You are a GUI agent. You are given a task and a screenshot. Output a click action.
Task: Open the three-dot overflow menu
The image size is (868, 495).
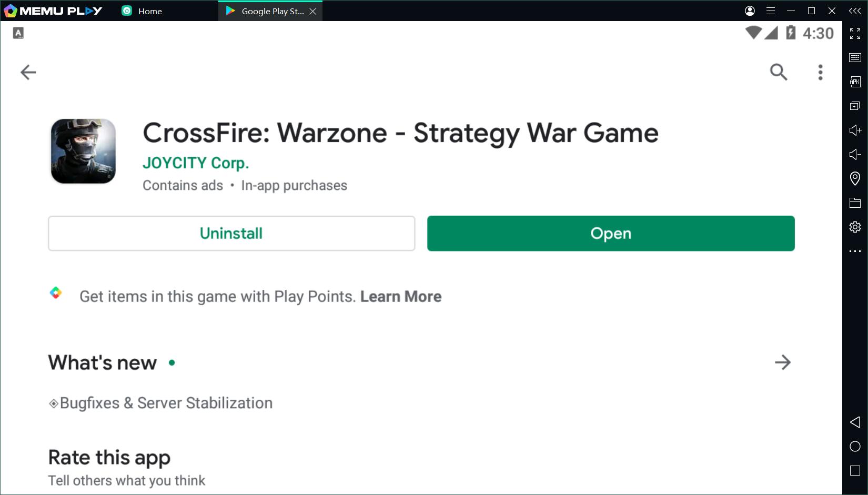[820, 72]
